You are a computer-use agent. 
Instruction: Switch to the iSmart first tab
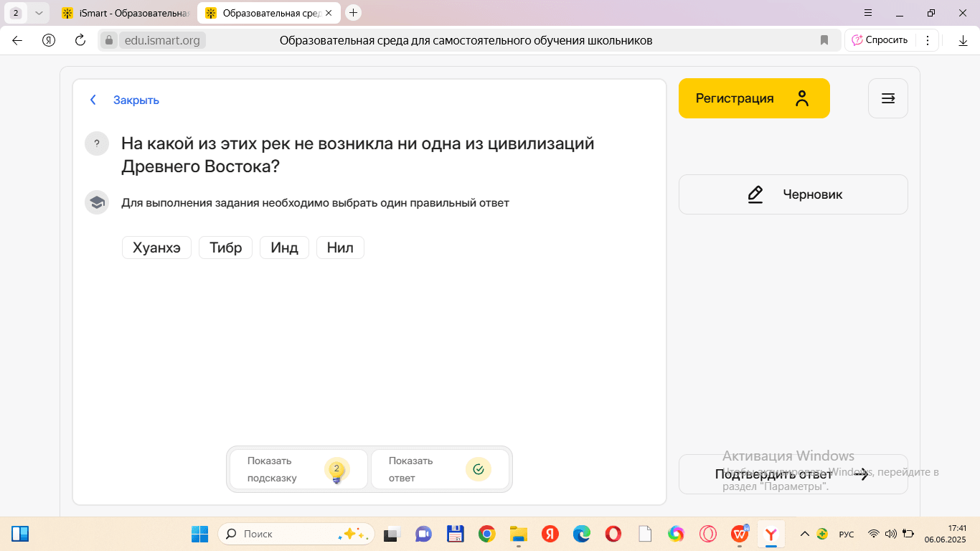[126, 13]
